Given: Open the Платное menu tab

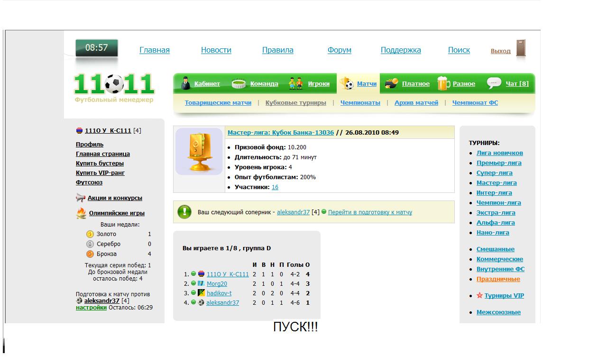Looking at the screenshot, I should click(x=415, y=84).
